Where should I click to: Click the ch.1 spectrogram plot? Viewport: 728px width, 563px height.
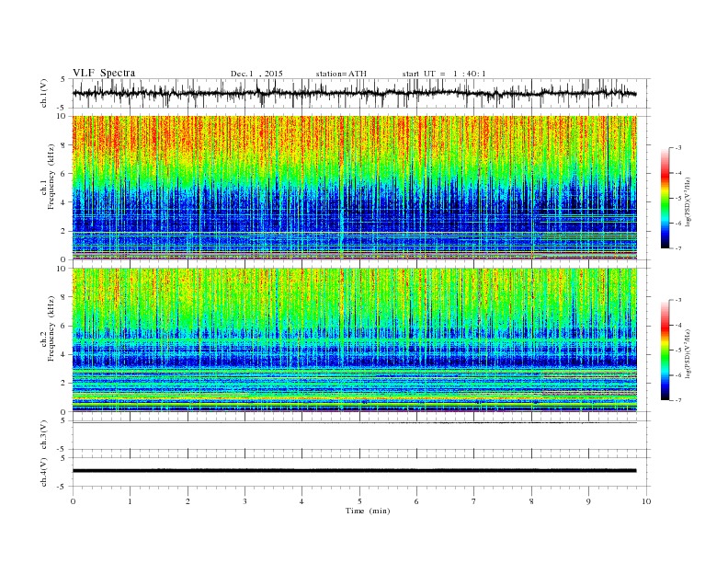point(355,188)
